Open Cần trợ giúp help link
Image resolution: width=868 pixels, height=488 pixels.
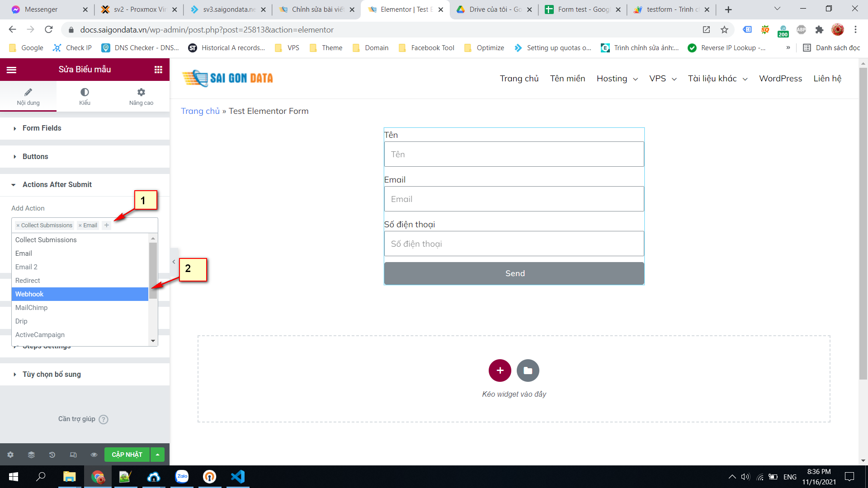tap(83, 419)
